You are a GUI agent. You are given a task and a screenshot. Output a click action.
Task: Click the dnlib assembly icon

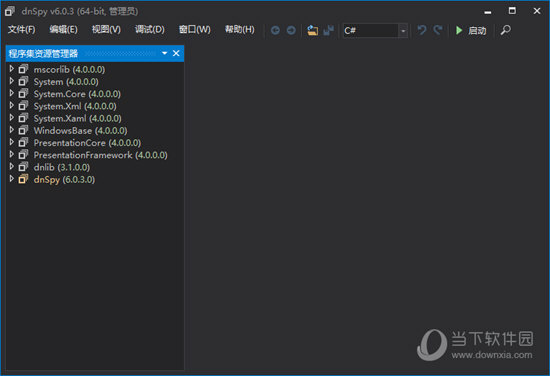(23, 167)
